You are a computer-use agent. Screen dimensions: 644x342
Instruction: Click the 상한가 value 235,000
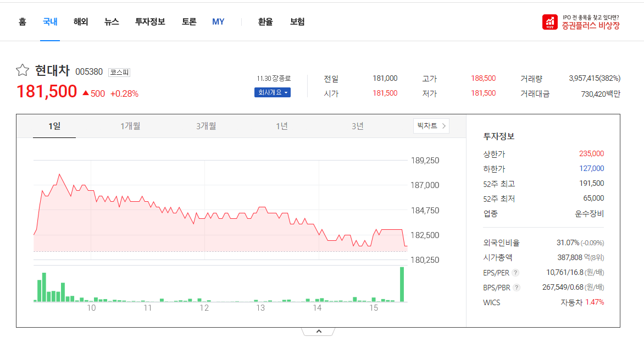click(591, 154)
